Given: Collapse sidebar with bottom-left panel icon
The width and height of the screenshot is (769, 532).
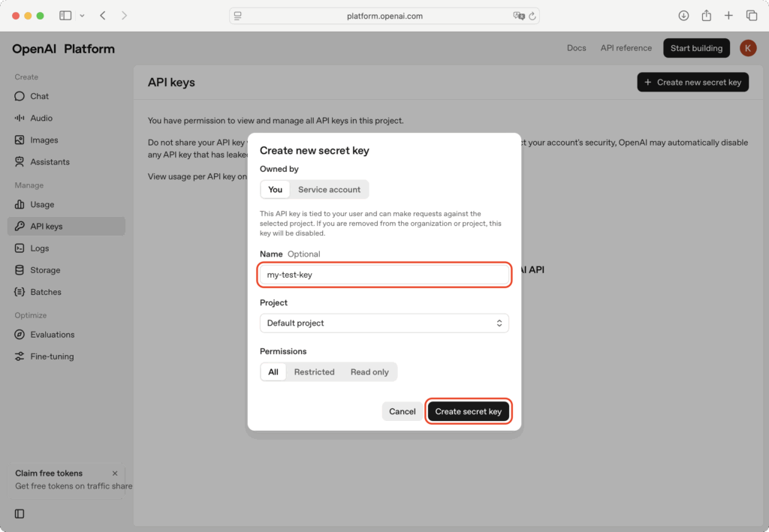Looking at the screenshot, I should [x=20, y=514].
